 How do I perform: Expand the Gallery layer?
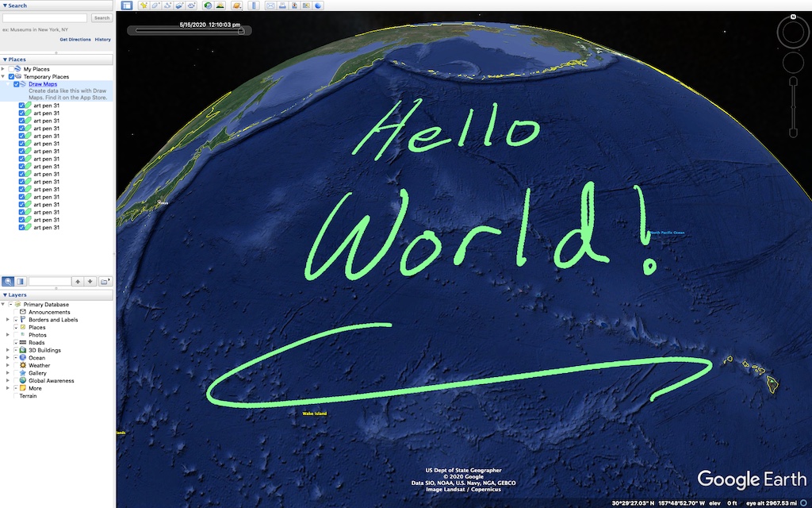(8, 373)
